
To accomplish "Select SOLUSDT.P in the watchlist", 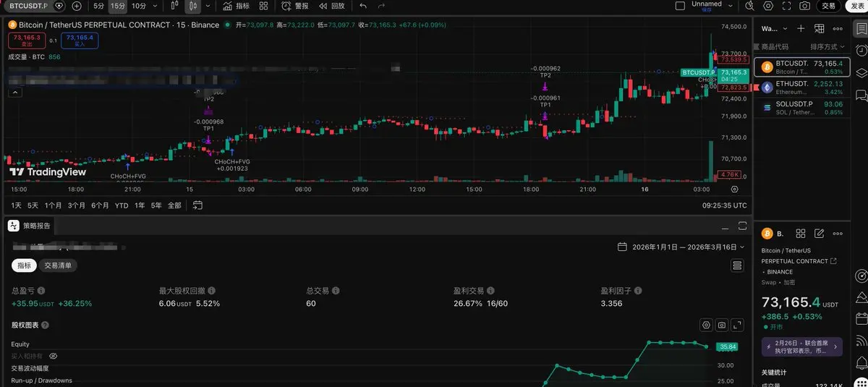I will click(801, 108).
